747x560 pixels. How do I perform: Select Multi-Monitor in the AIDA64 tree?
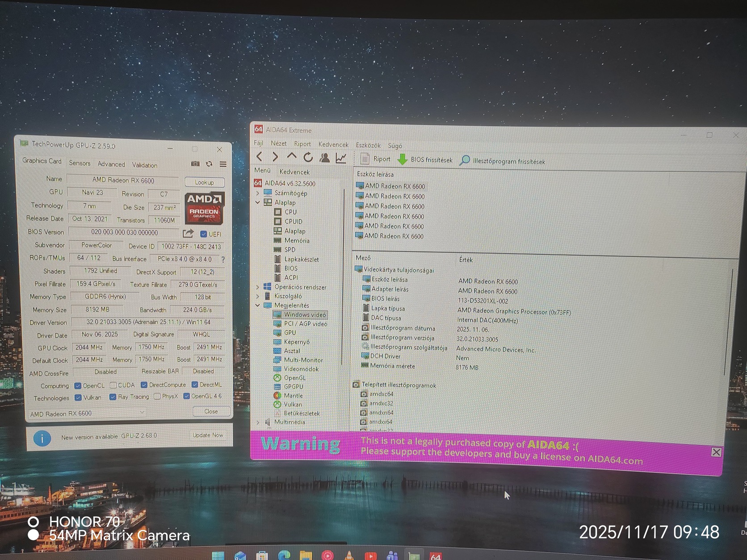[x=298, y=360]
